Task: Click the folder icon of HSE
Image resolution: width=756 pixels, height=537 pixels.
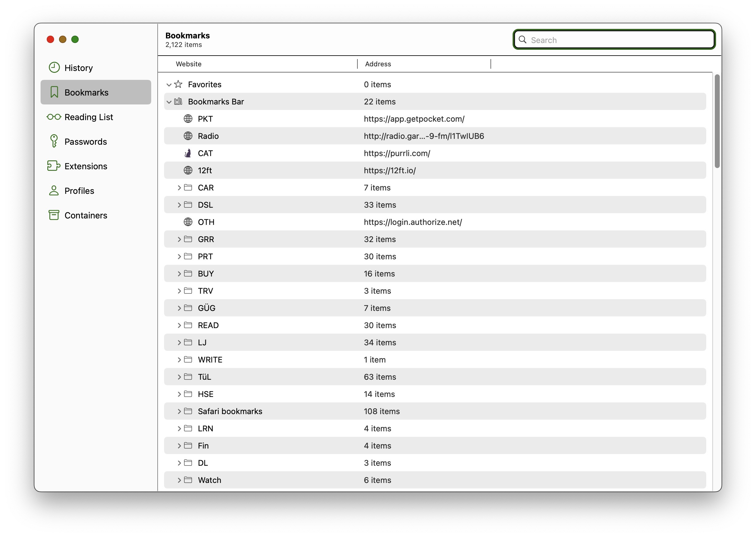Action: 188,394
